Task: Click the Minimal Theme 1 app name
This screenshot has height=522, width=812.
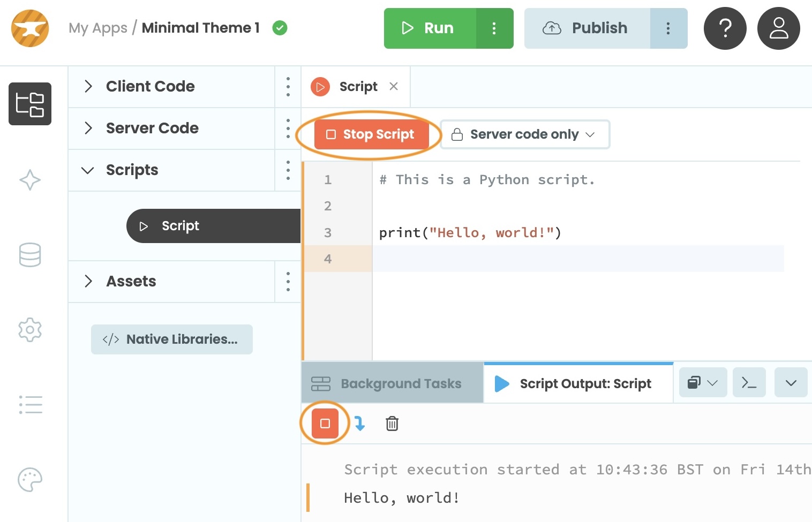Action: click(201, 28)
